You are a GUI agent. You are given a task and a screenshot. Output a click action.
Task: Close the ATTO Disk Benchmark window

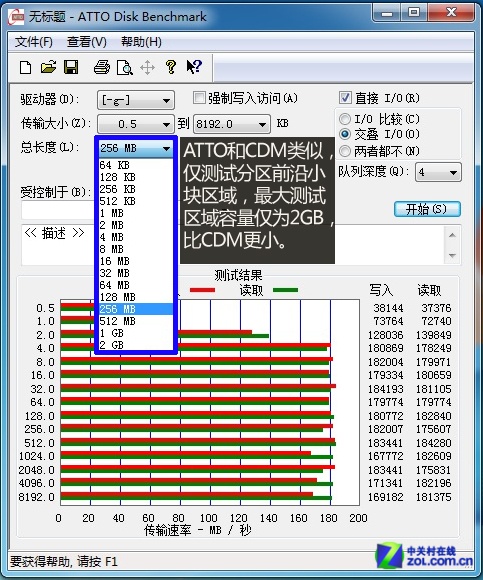pos(451,13)
